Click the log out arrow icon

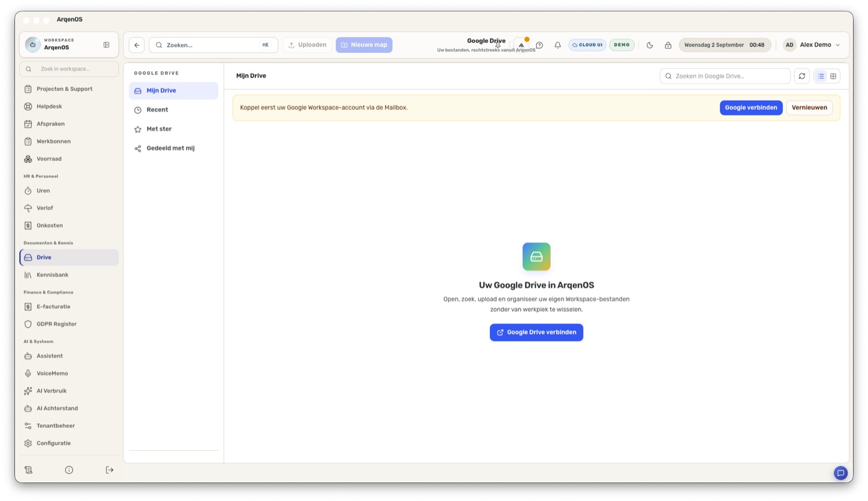110,470
